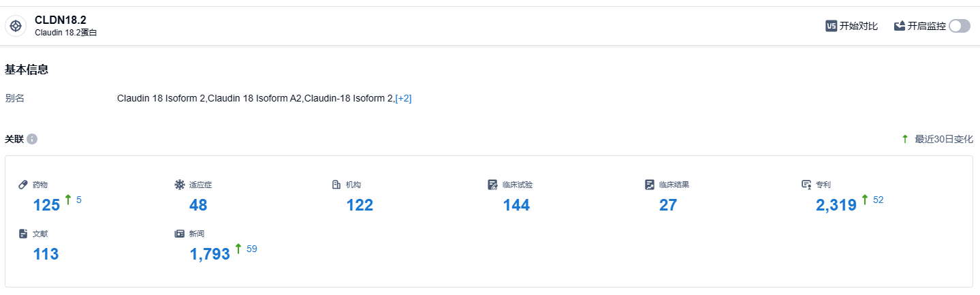The width and height of the screenshot is (980, 295).
Task: Open the 125 drugs count link
Action: coord(46,204)
